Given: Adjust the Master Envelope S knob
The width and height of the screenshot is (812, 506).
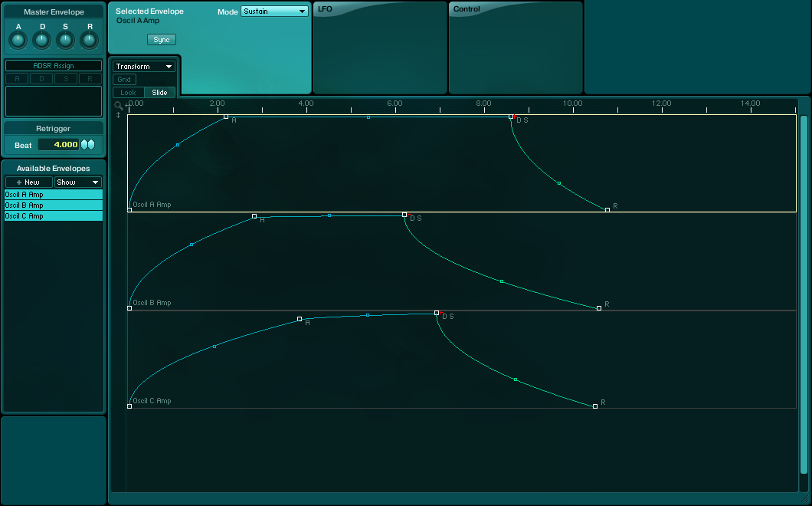Looking at the screenshot, I should (x=65, y=40).
